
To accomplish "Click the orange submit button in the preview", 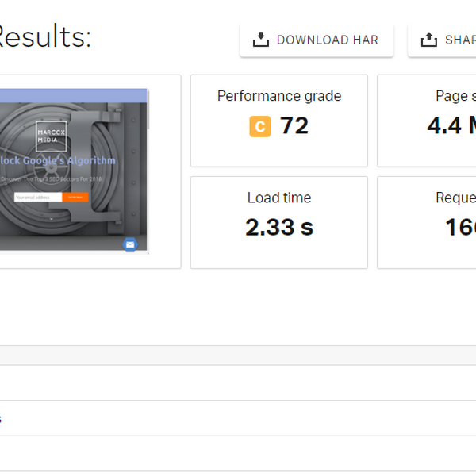I will [x=75, y=197].
